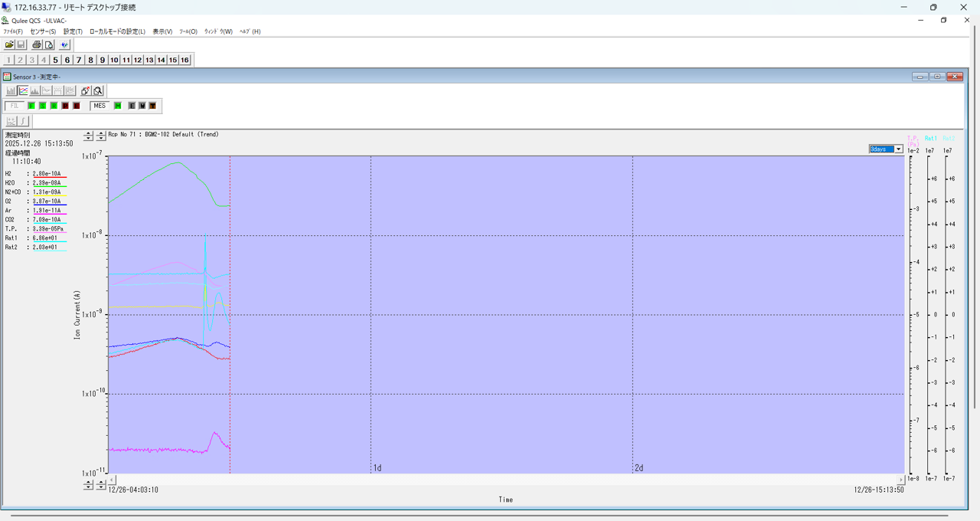Screen dimensions: 980x521
Task: Click the horizontal scrollbar right arrow
Action: pyautogui.click(x=901, y=480)
